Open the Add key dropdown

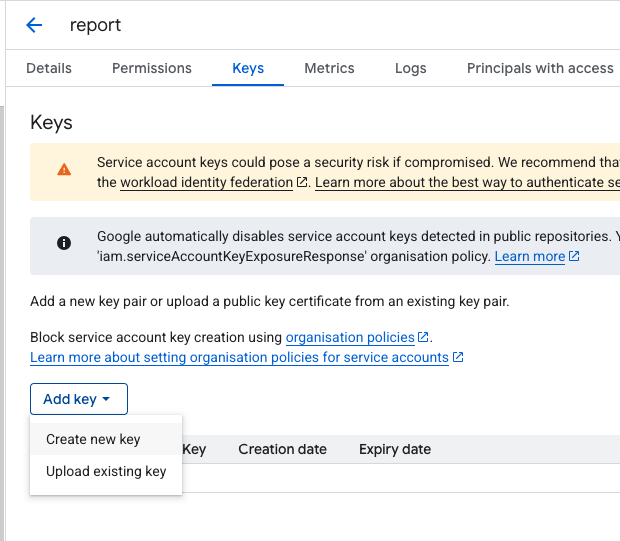(x=79, y=399)
